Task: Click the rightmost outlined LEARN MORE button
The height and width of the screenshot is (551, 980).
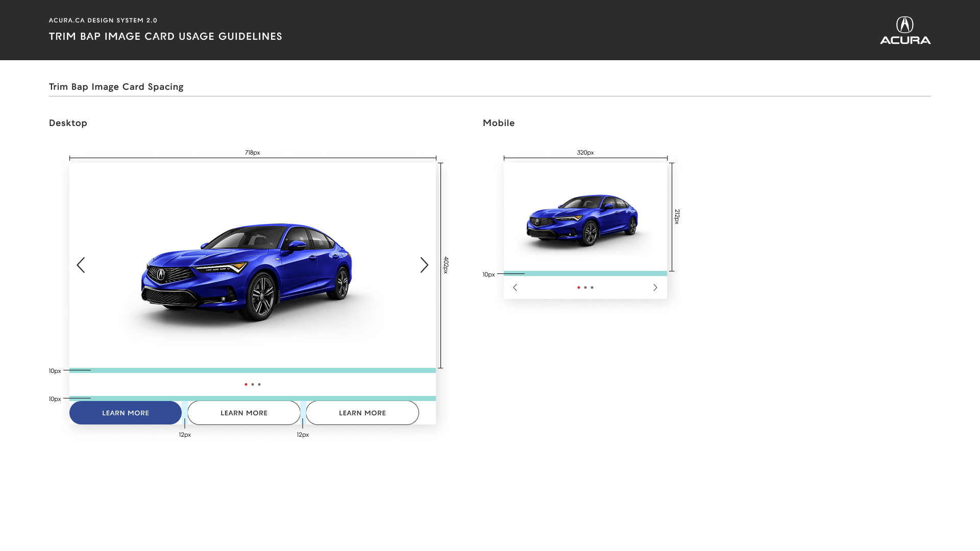Action: (362, 413)
